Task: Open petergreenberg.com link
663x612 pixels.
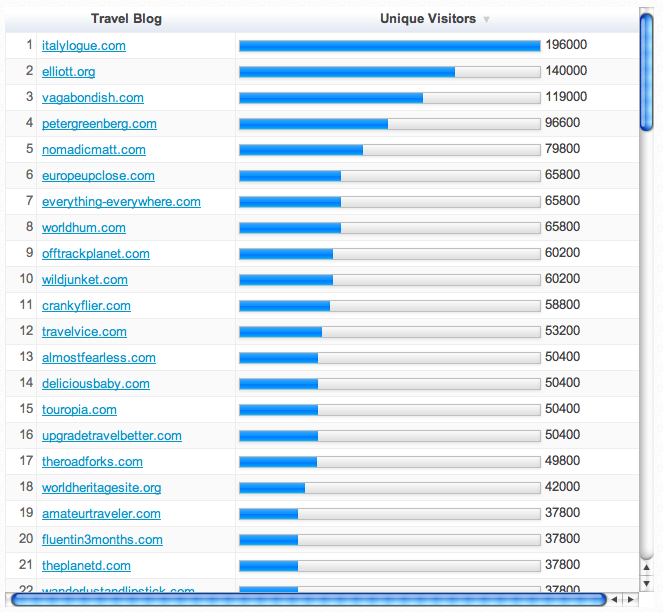Action: point(99,123)
